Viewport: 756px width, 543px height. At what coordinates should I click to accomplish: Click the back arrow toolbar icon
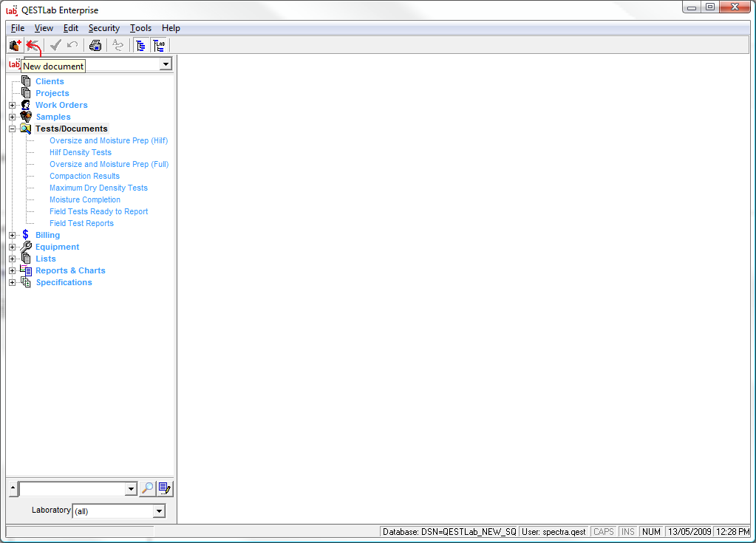[x=33, y=45]
